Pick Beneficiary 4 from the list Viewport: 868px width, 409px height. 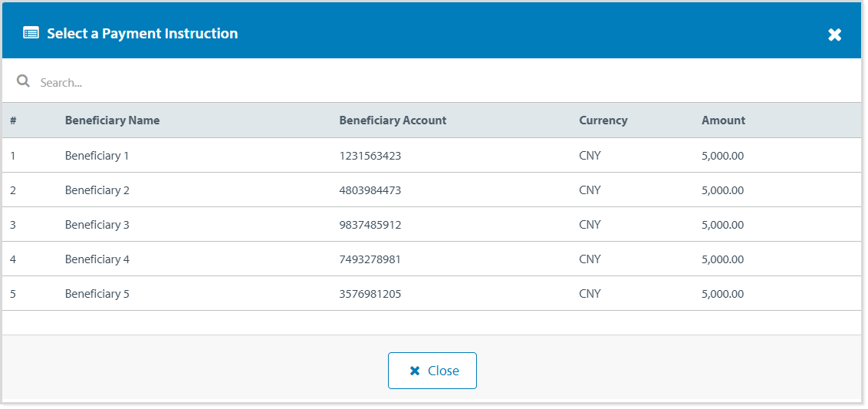coord(97,259)
